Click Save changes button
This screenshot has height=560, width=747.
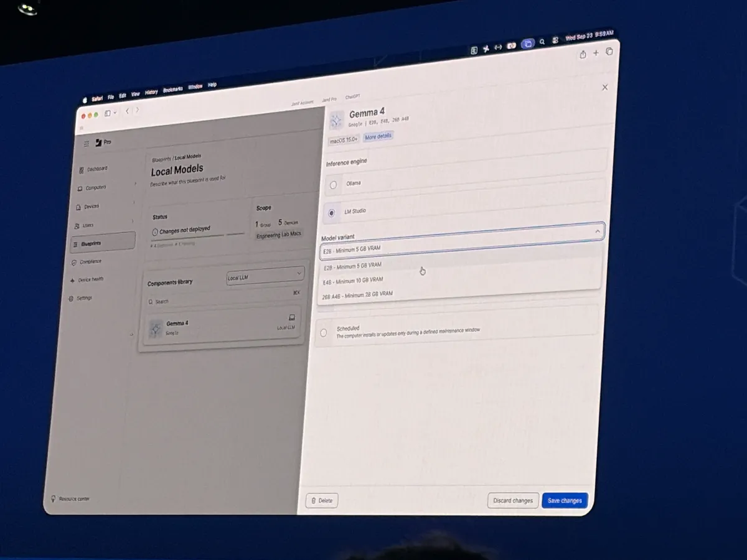pyautogui.click(x=565, y=500)
